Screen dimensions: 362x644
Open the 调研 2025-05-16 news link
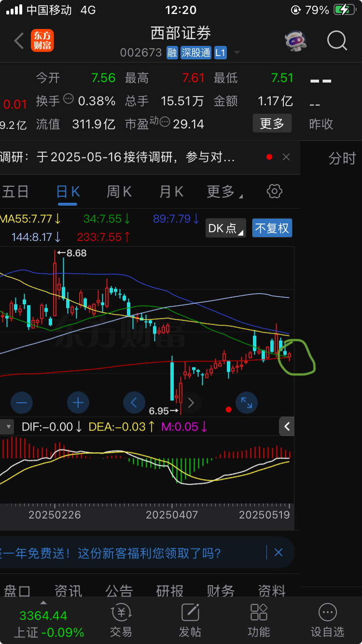[118, 157]
